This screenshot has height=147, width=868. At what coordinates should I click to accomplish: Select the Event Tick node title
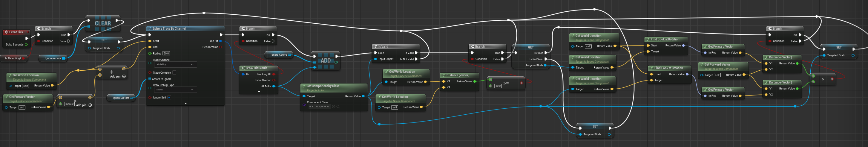(x=16, y=32)
